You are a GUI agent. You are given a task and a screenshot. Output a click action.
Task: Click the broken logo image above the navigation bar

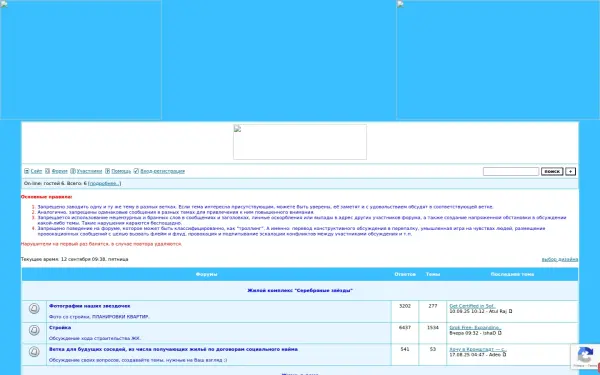[300, 142]
